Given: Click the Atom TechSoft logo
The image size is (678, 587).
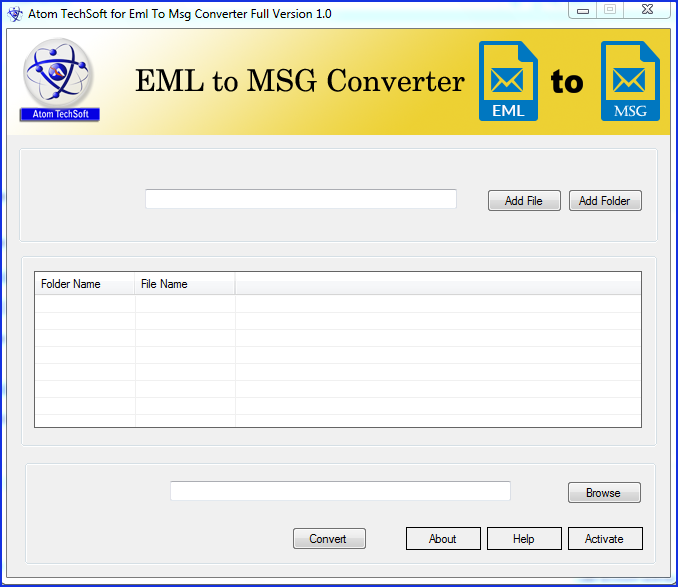Looking at the screenshot, I should coord(60,80).
